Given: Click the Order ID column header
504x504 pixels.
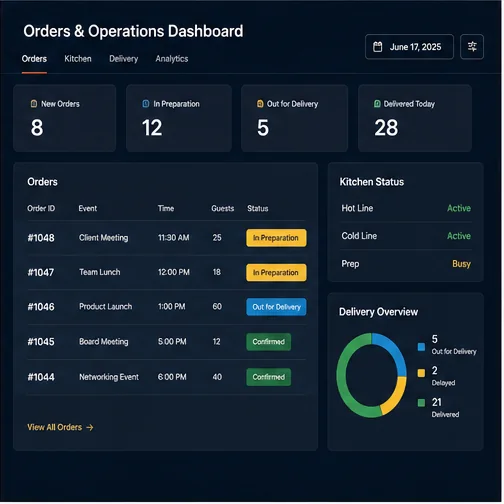Looking at the screenshot, I should pos(41,209).
